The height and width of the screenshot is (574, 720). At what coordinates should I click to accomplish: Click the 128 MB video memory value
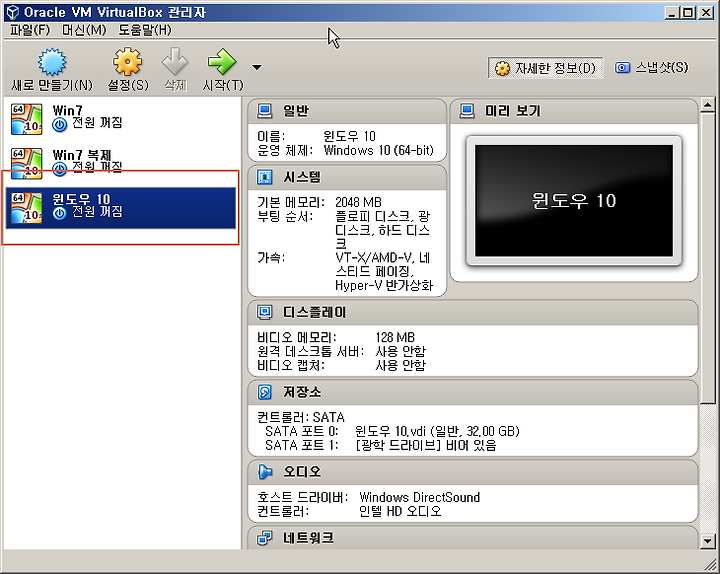pyautogui.click(x=395, y=338)
